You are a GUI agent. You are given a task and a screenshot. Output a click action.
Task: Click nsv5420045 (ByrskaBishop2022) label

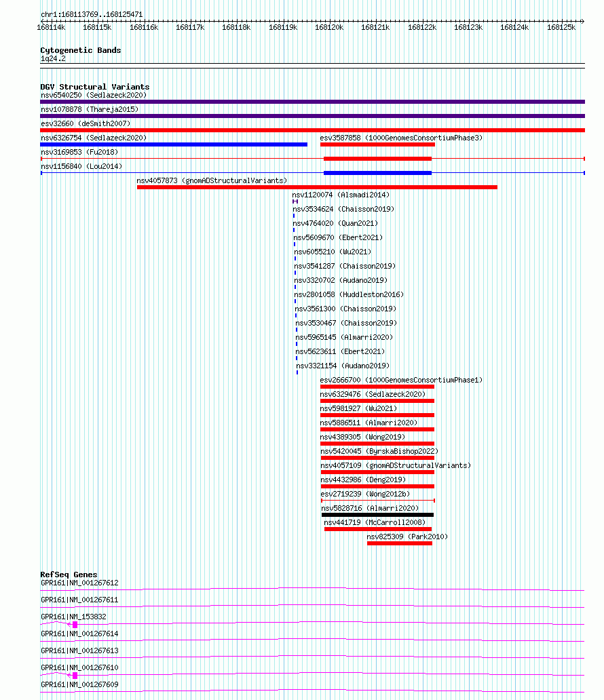tap(379, 452)
